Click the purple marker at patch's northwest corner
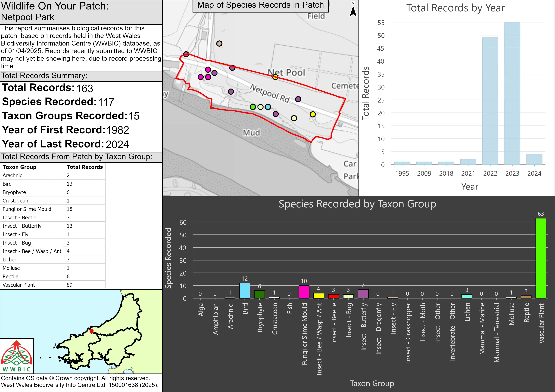This screenshot has height=392, width=555. [186, 54]
